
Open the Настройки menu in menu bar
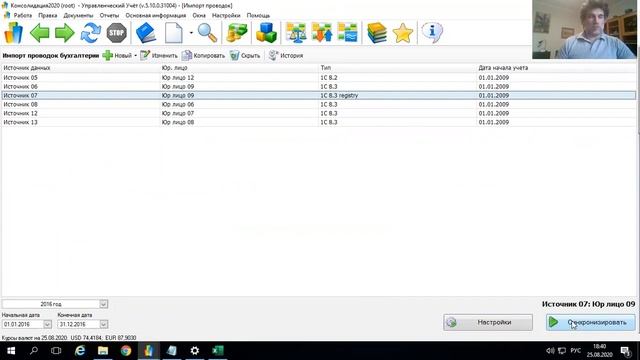pos(226,15)
